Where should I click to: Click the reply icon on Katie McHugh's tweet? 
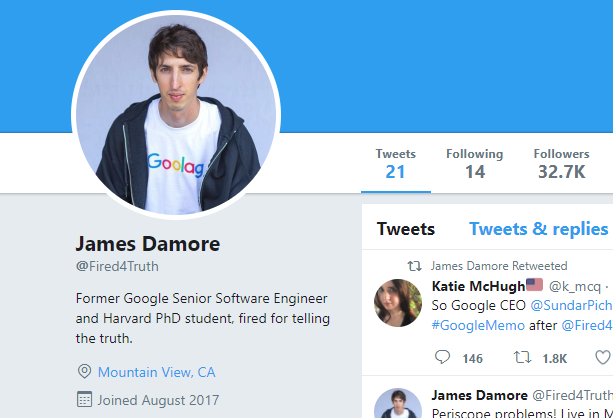(442, 357)
